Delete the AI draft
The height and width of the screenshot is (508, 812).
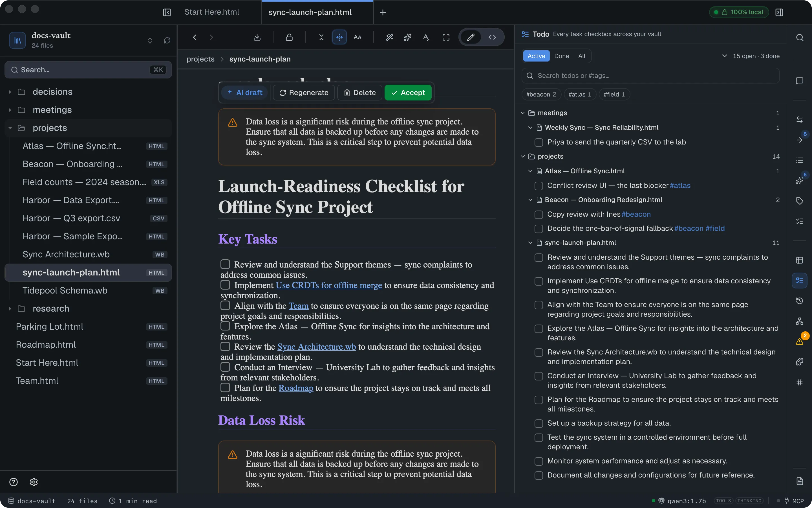coord(359,93)
